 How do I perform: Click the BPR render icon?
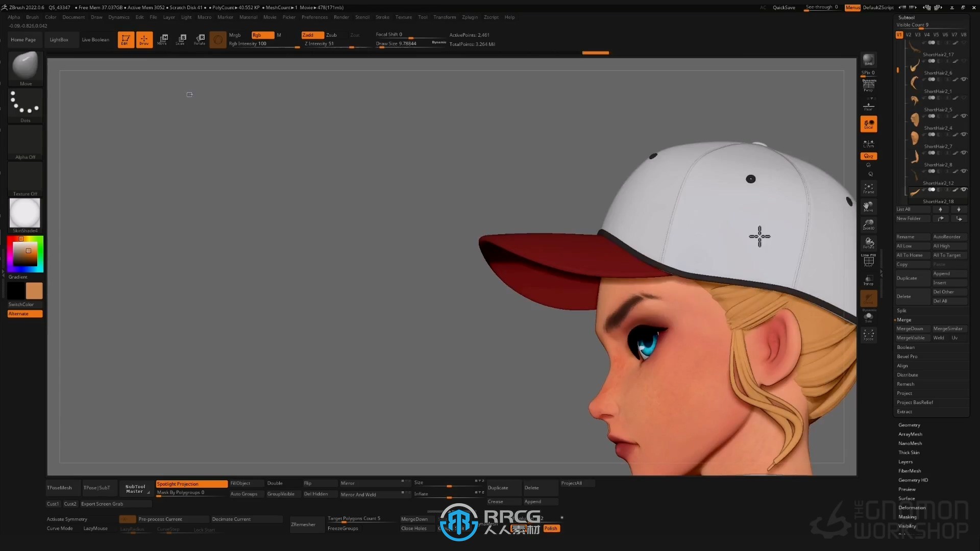click(868, 60)
